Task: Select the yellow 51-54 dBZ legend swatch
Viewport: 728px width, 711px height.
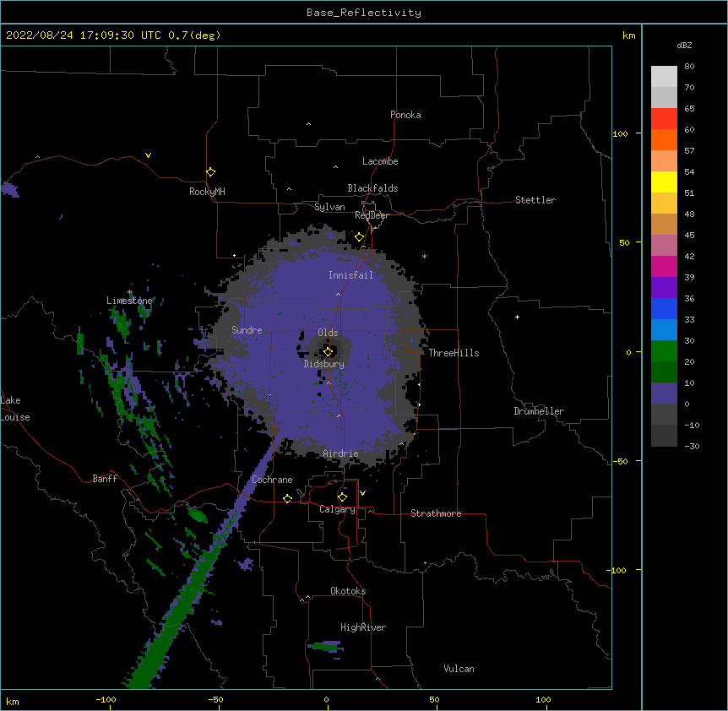Action: pos(664,182)
